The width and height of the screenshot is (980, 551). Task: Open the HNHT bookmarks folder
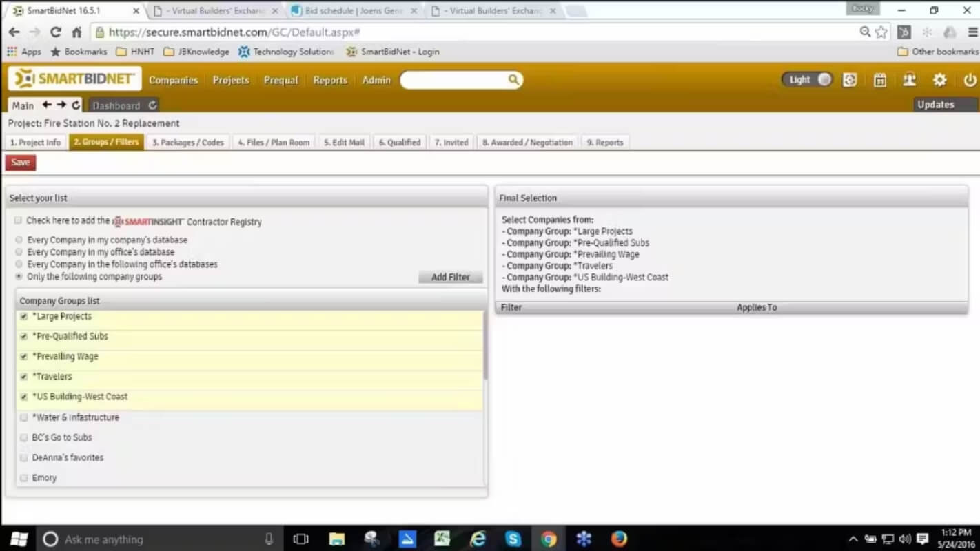coord(135,52)
